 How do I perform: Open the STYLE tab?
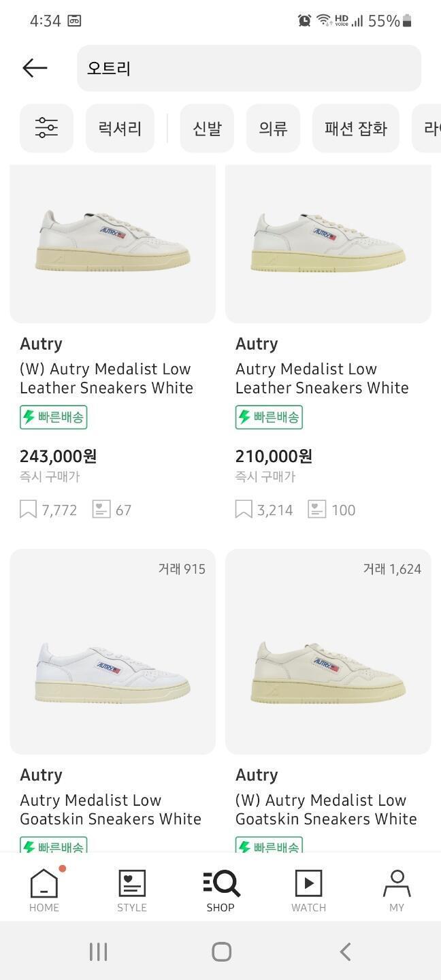click(132, 890)
